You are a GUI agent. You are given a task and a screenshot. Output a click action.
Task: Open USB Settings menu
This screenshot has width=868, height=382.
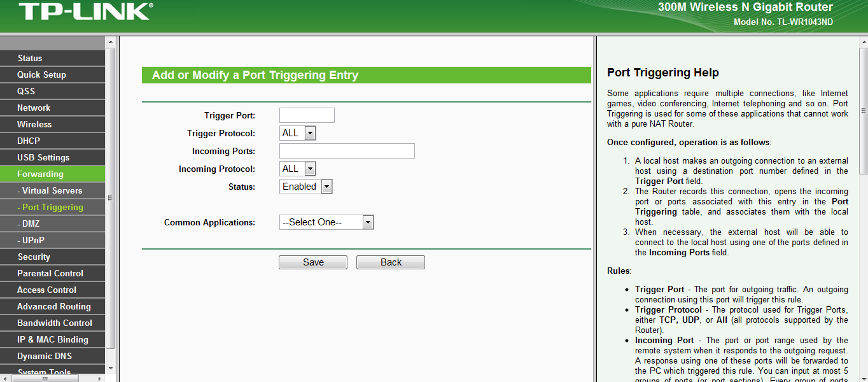pos(52,157)
